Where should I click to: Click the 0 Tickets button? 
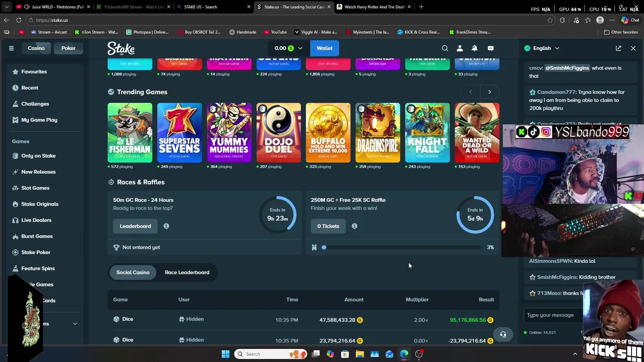click(328, 226)
